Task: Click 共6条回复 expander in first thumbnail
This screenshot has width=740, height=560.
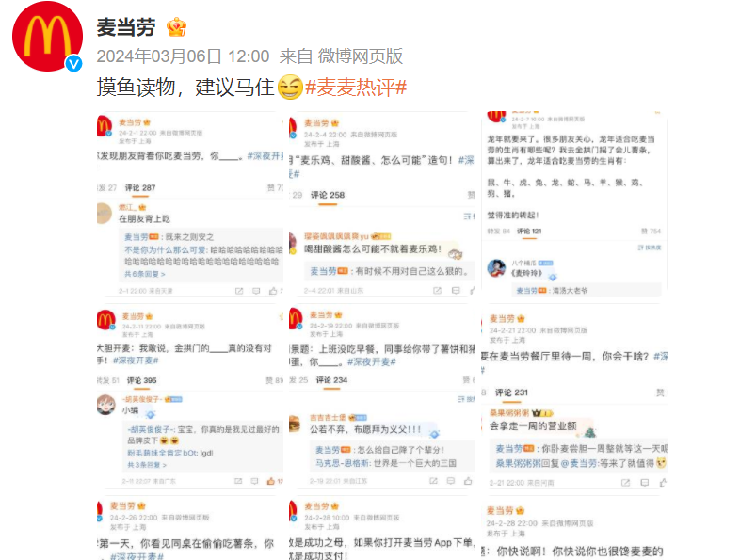Action: tap(145, 274)
